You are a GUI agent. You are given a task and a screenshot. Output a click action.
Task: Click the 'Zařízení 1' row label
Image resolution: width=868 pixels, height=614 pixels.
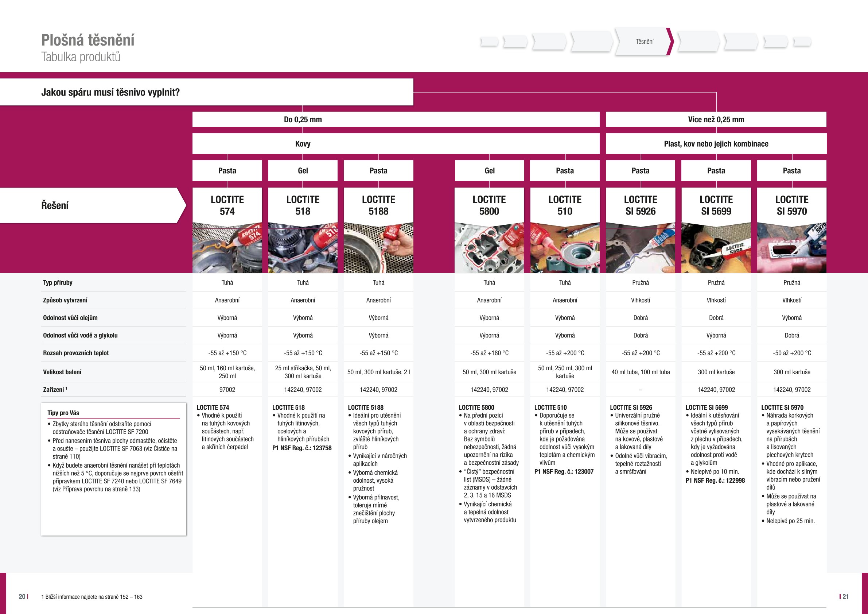pos(55,389)
